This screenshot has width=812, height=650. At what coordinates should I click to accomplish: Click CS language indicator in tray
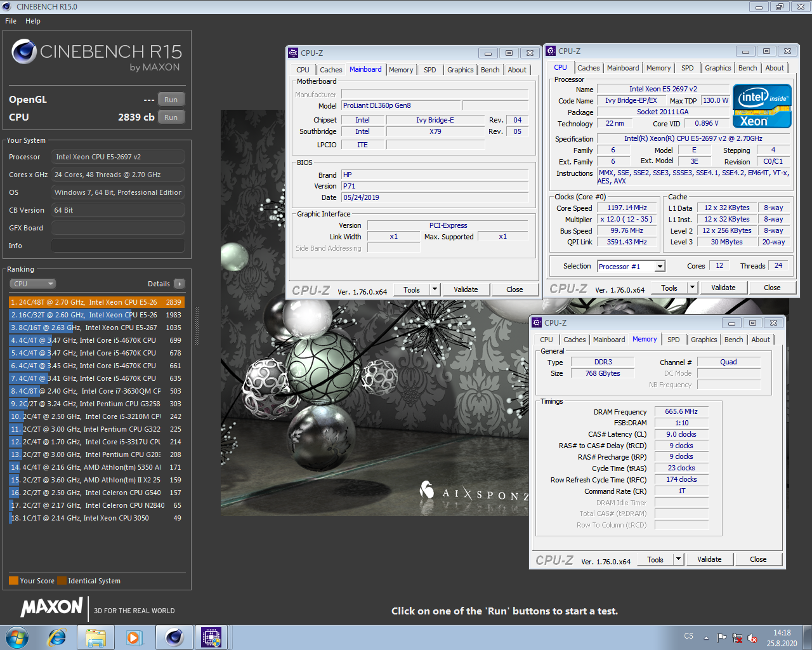(689, 635)
